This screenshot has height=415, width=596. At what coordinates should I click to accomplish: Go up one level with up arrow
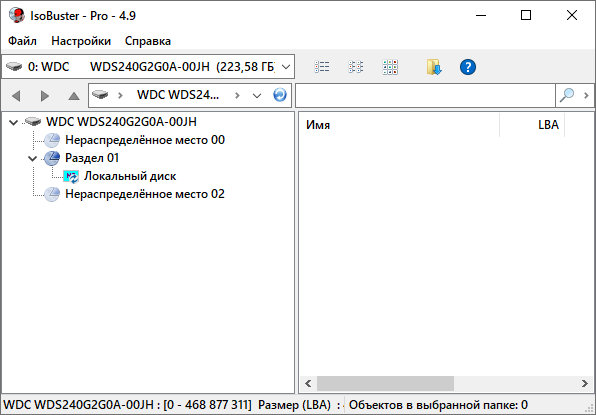(x=74, y=96)
